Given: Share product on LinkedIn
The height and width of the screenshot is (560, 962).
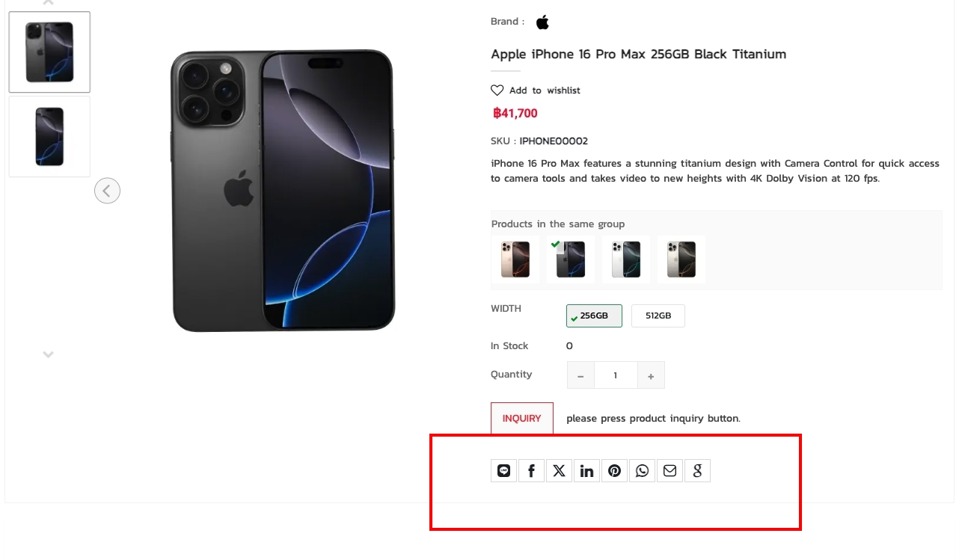Looking at the screenshot, I should tap(586, 470).
